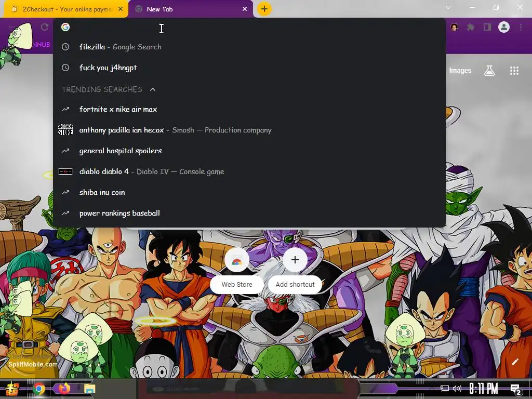Customize page with pencil icon
This screenshot has width=532, height=399.
pos(515,362)
